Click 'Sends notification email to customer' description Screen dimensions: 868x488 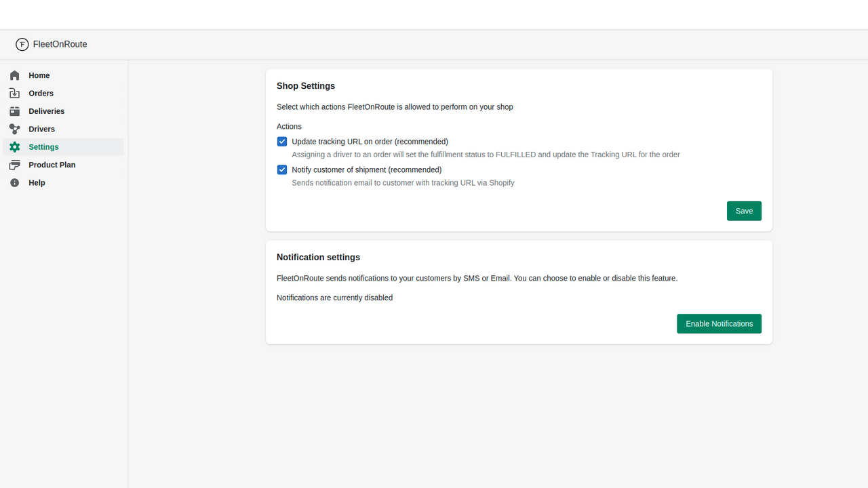point(403,183)
